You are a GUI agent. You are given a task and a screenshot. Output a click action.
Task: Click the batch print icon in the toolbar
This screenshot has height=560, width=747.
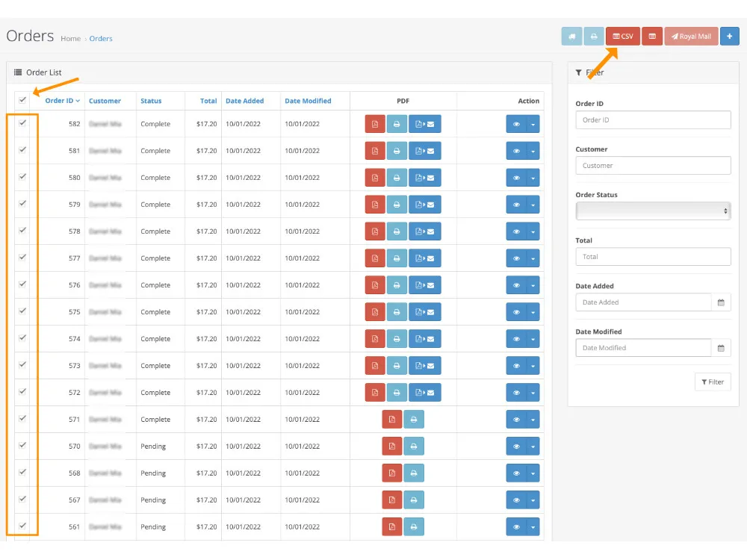pyautogui.click(x=594, y=36)
